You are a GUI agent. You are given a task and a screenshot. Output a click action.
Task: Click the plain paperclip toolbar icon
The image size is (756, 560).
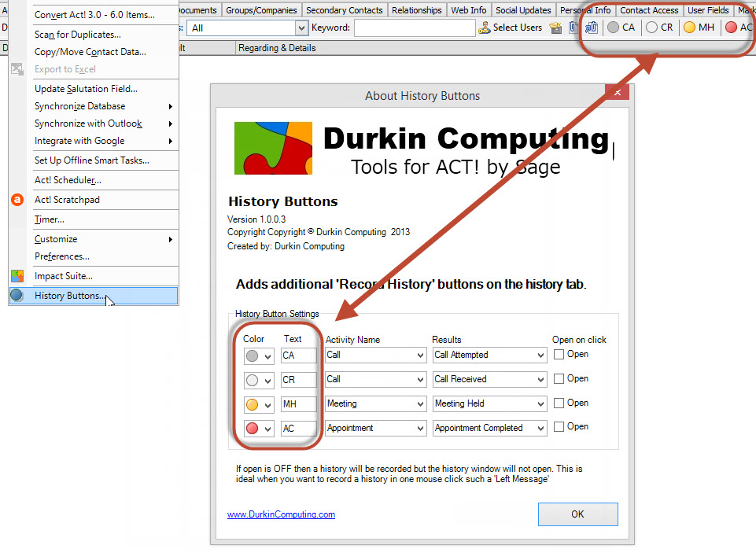click(573, 28)
